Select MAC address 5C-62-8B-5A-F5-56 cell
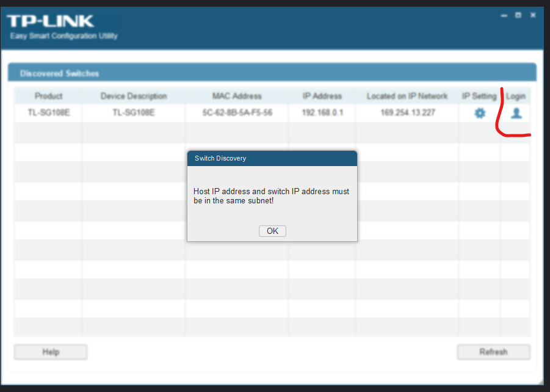Image resolution: width=550 pixels, height=392 pixels. click(237, 112)
